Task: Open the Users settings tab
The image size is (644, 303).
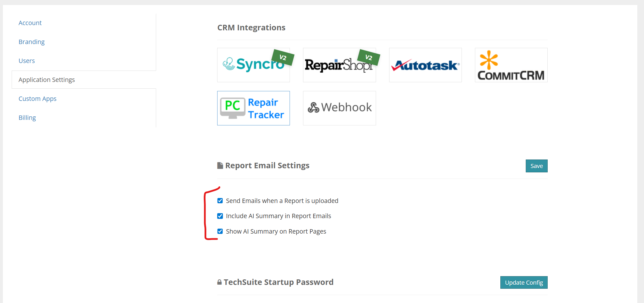Action: pyautogui.click(x=27, y=61)
